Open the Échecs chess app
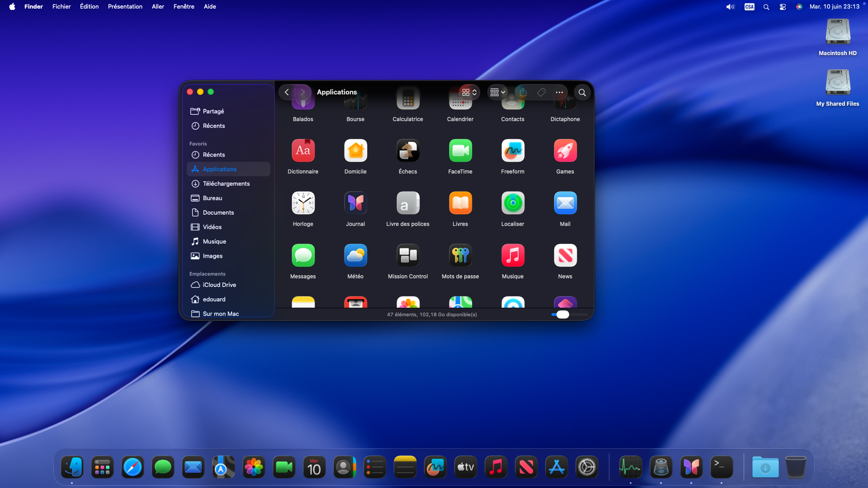Image resolution: width=868 pixels, height=488 pixels. tap(408, 151)
